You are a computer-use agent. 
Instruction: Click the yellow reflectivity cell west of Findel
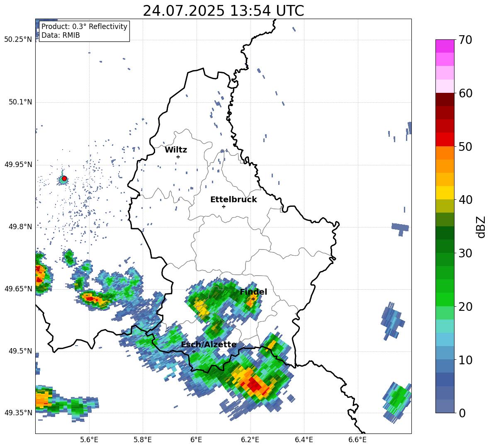201,308
